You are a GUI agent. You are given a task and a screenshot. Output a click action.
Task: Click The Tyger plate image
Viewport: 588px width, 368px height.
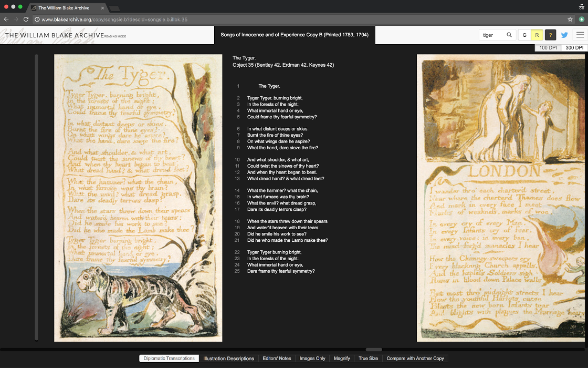point(138,198)
